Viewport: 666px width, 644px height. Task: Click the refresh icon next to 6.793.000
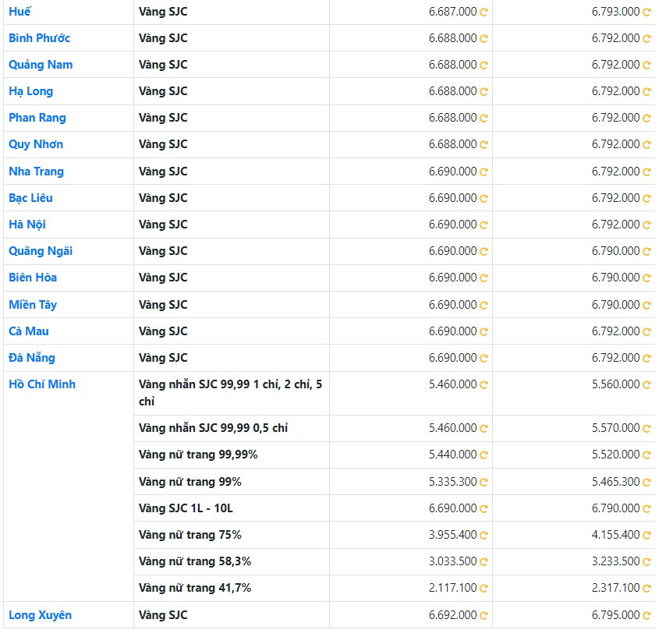pyautogui.click(x=647, y=12)
